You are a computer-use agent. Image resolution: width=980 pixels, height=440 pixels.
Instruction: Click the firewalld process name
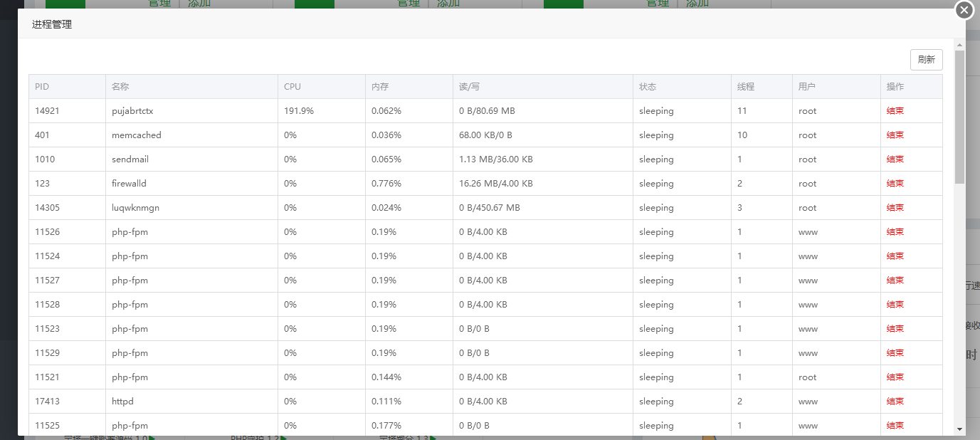coord(129,184)
